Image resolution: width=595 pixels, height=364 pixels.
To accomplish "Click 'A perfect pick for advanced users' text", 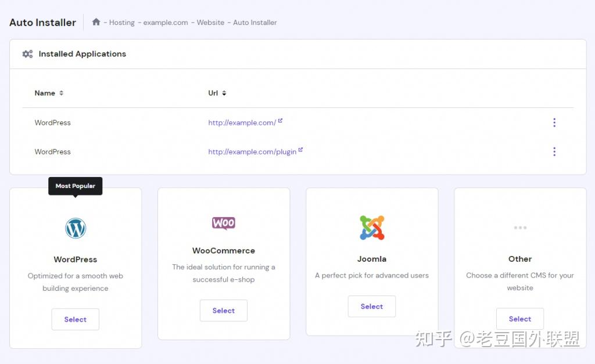I will [372, 275].
